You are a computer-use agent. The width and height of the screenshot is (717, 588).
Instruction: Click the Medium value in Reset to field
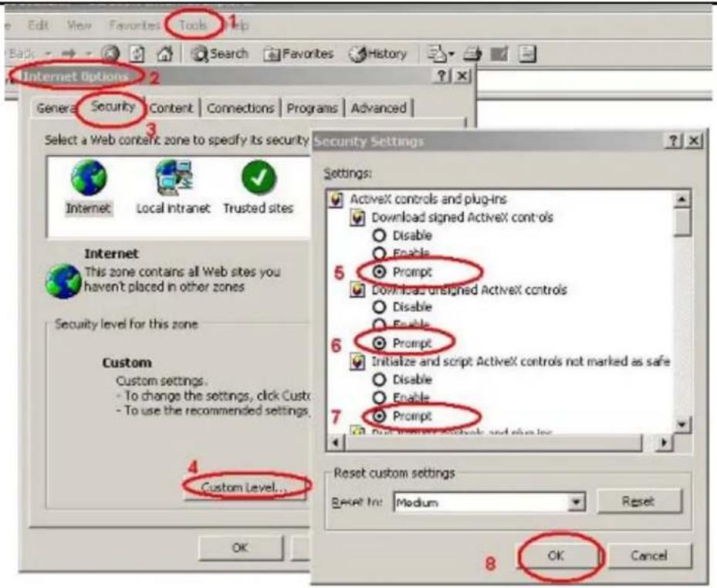pos(417,503)
